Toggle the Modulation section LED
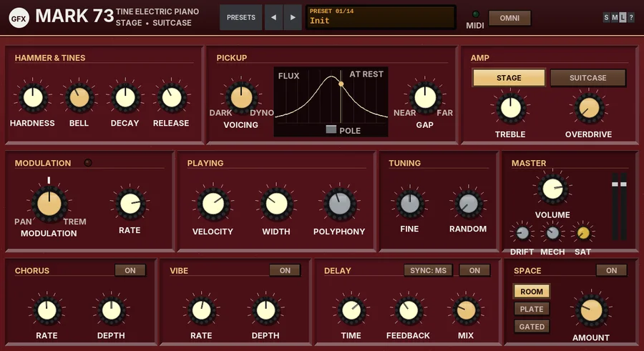The height and width of the screenshot is (351, 644). pos(88,162)
